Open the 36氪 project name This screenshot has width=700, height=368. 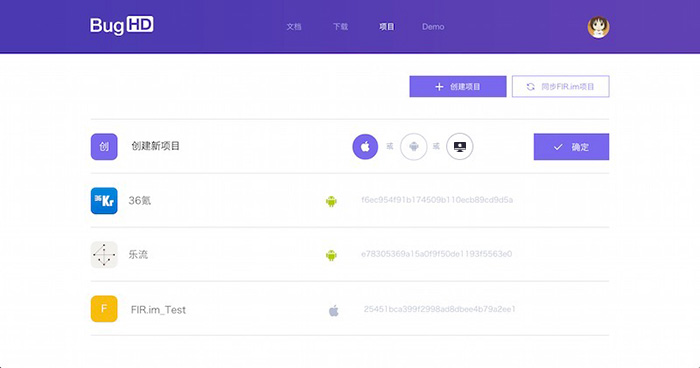tap(140, 201)
